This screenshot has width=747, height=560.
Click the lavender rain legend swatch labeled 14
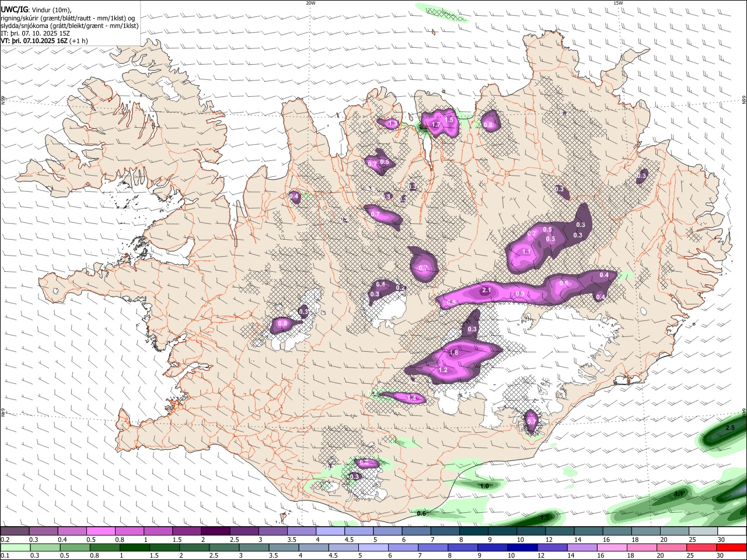pos(582,547)
